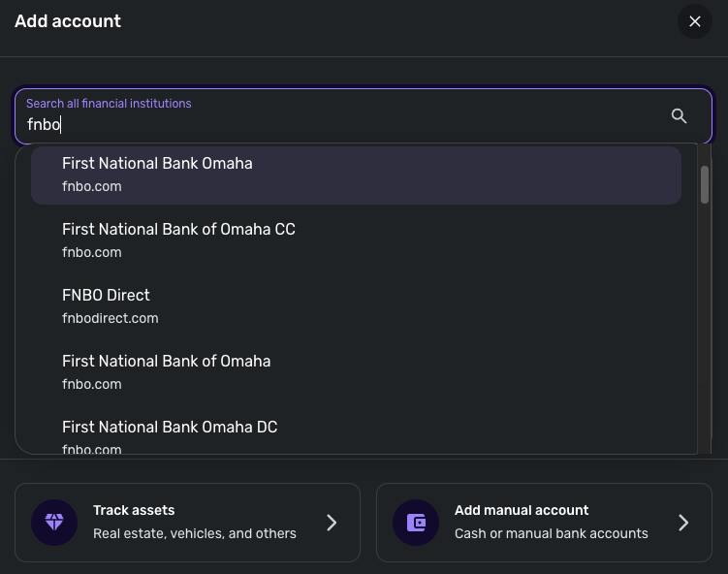Screen dimensions: 728x574
Task: Open the Add manual account chevron arrow
Action: coord(683,523)
